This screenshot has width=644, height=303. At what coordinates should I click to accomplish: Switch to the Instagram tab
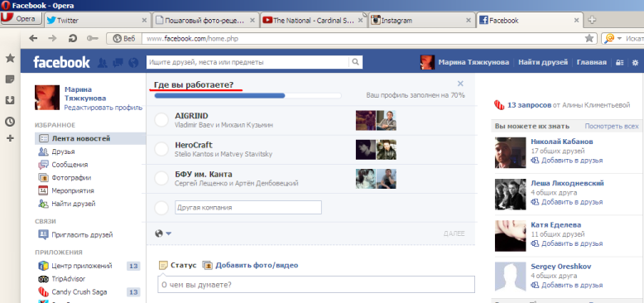click(422, 20)
